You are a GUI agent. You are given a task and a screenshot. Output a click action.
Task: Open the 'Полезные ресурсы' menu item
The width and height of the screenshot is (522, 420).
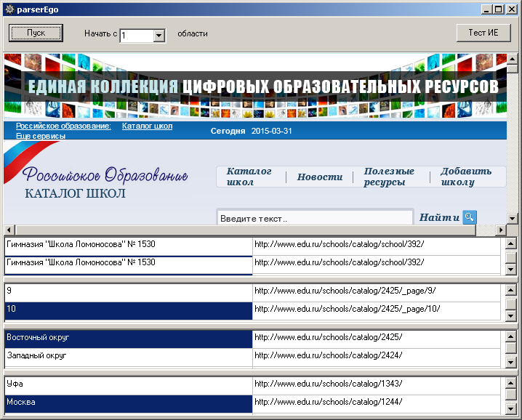389,177
